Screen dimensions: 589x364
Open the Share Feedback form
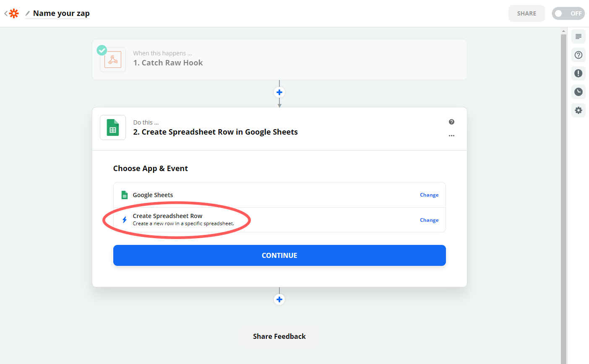pos(279,336)
